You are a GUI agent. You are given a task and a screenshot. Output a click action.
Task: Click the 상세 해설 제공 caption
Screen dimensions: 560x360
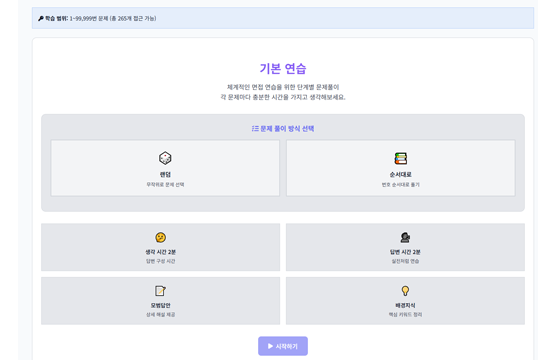160,315
